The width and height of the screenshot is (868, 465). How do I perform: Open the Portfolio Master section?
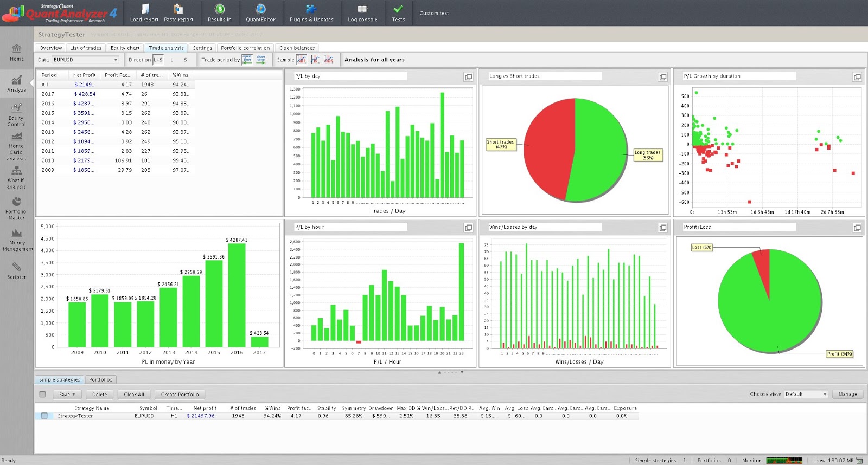click(x=16, y=208)
